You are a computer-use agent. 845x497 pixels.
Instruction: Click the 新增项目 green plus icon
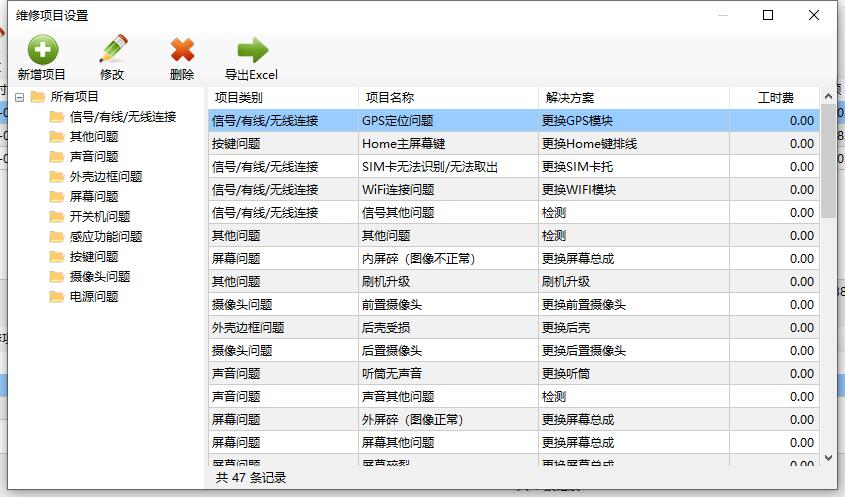(42, 49)
